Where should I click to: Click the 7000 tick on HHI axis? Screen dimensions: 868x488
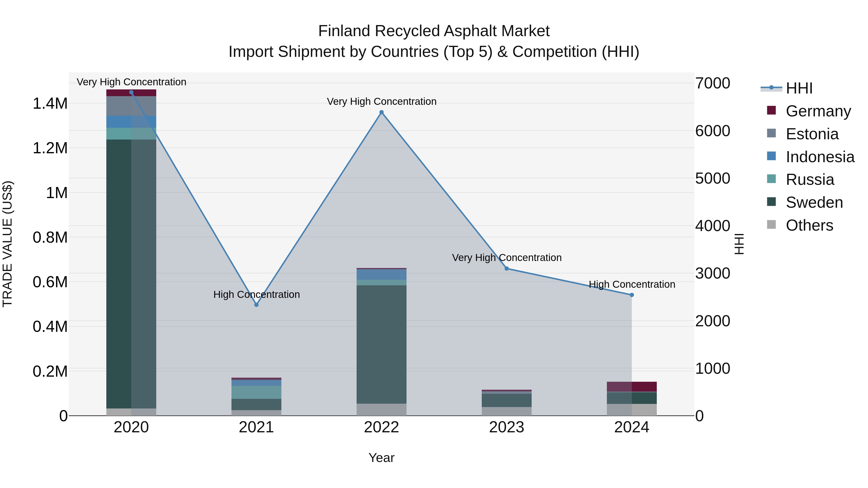pos(713,83)
